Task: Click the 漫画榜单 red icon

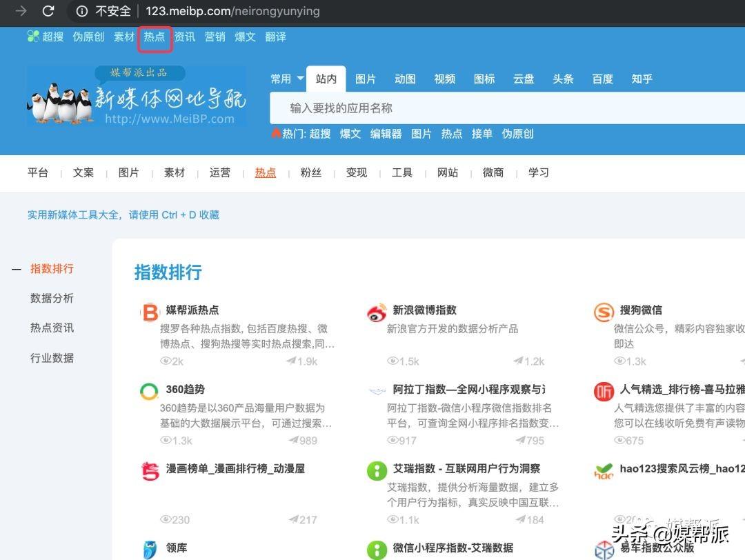Action: tap(150, 470)
